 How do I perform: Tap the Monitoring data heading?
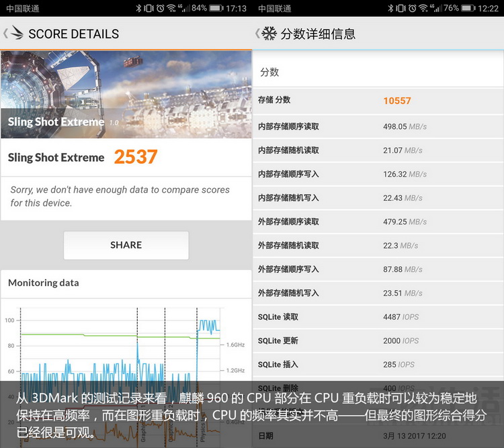coord(44,283)
